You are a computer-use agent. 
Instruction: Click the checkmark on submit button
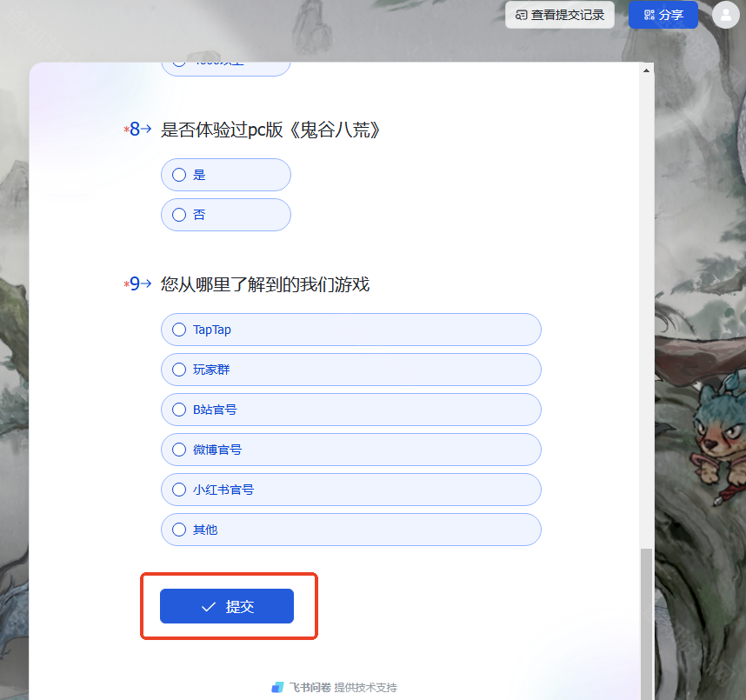coord(209,607)
